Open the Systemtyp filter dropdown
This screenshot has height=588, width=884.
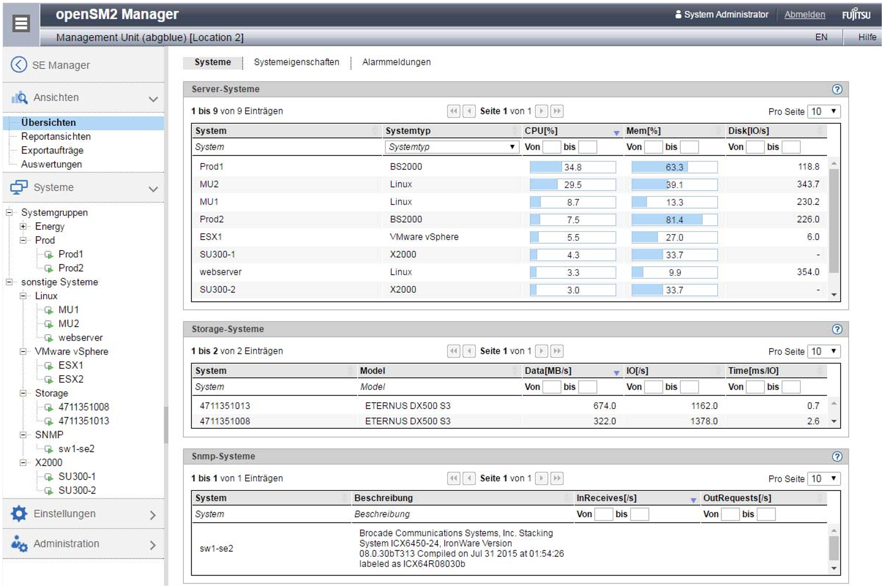pyautogui.click(x=451, y=147)
